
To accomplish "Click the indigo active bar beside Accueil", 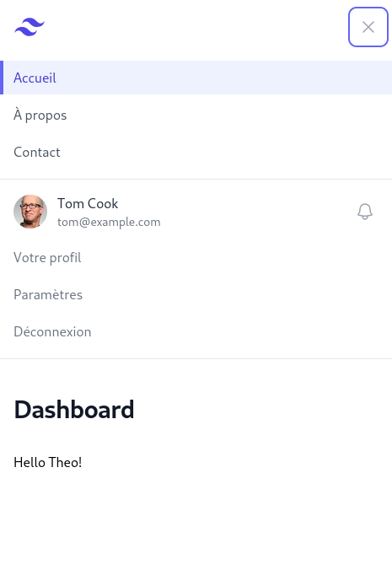I will pyautogui.click(x=2, y=78).
